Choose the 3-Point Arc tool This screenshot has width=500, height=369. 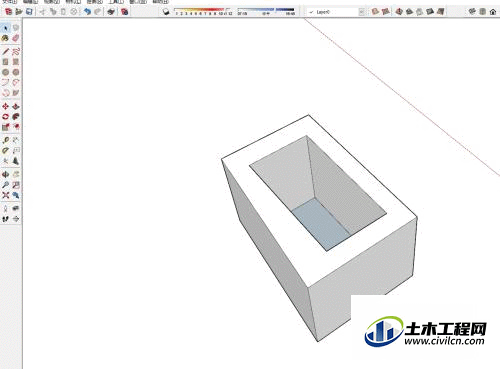pyautogui.click(x=5, y=93)
